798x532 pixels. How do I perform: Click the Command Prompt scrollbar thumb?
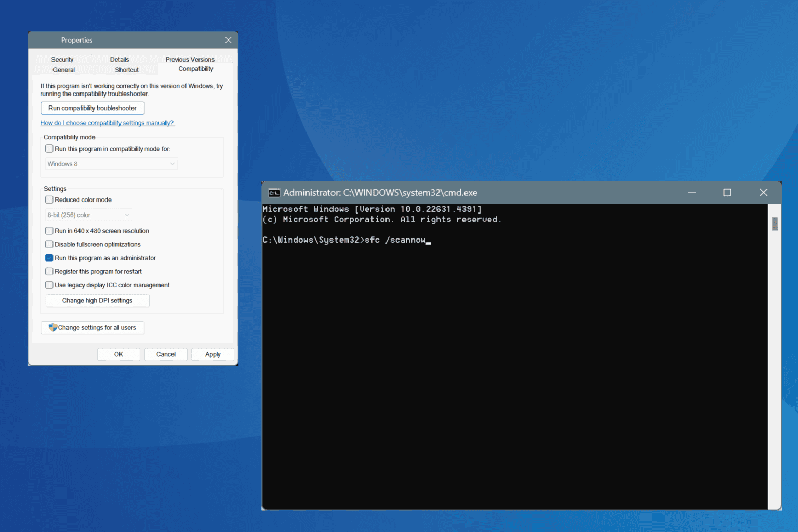click(x=775, y=224)
